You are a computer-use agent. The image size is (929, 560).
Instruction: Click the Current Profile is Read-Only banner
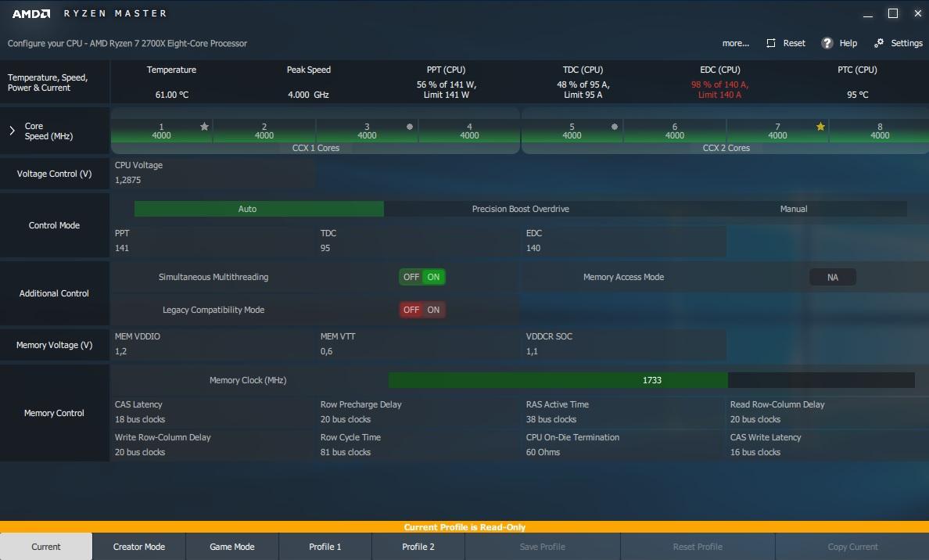click(x=464, y=527)
